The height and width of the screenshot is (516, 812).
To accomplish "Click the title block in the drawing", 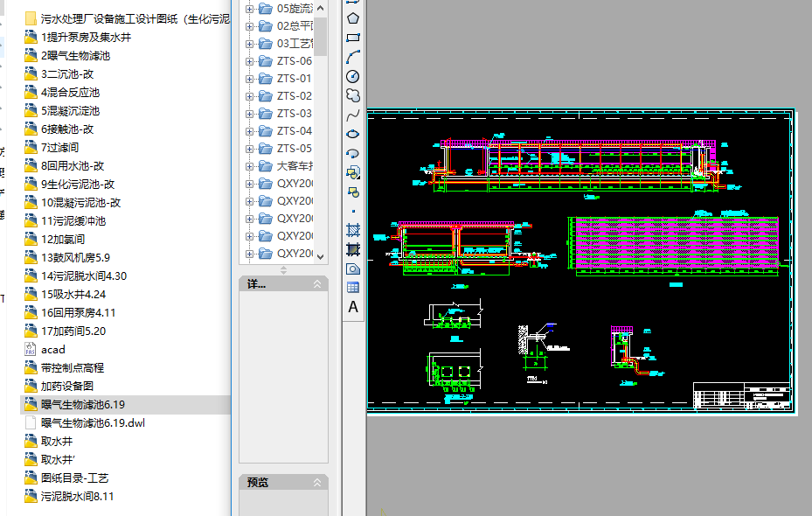I will pyautogui.click(x=741, y=396).
